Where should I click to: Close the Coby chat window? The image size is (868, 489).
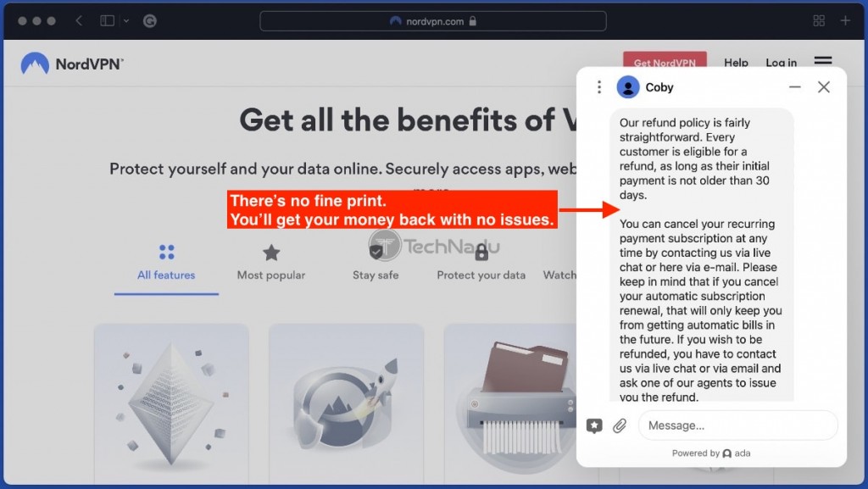[x=824, y=86]
